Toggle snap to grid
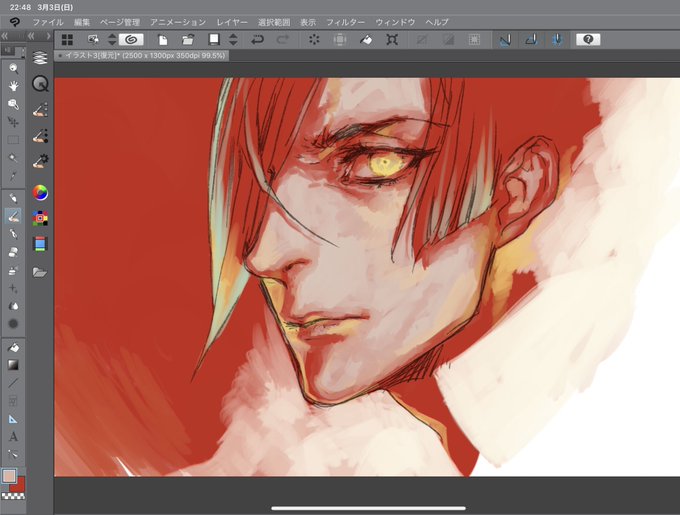The image size is (680, 515). pyautogui.click(x=558, y=40)
